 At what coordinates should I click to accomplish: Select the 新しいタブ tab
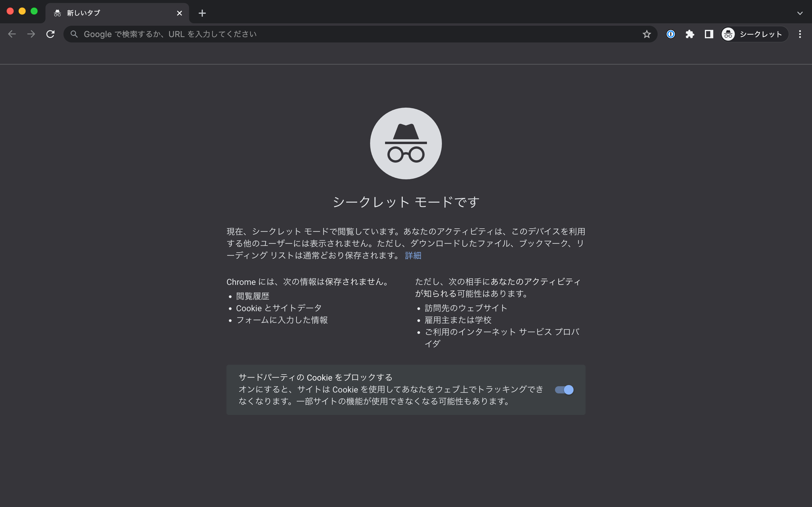coord(117,13)
